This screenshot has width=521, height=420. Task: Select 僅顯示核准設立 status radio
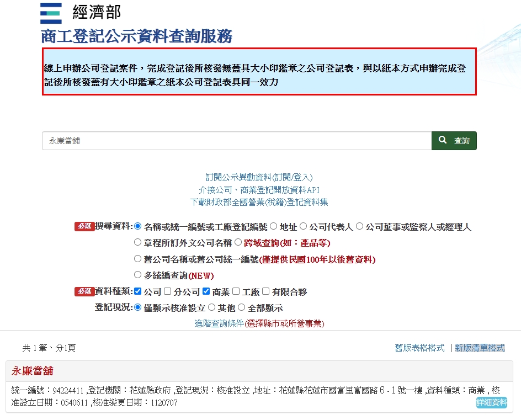coord(137,307)
